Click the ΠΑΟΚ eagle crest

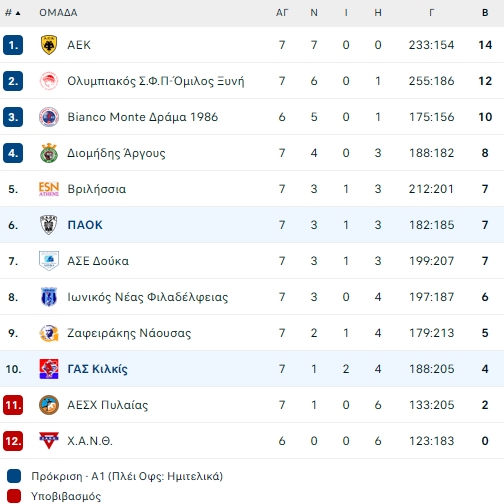49,225
